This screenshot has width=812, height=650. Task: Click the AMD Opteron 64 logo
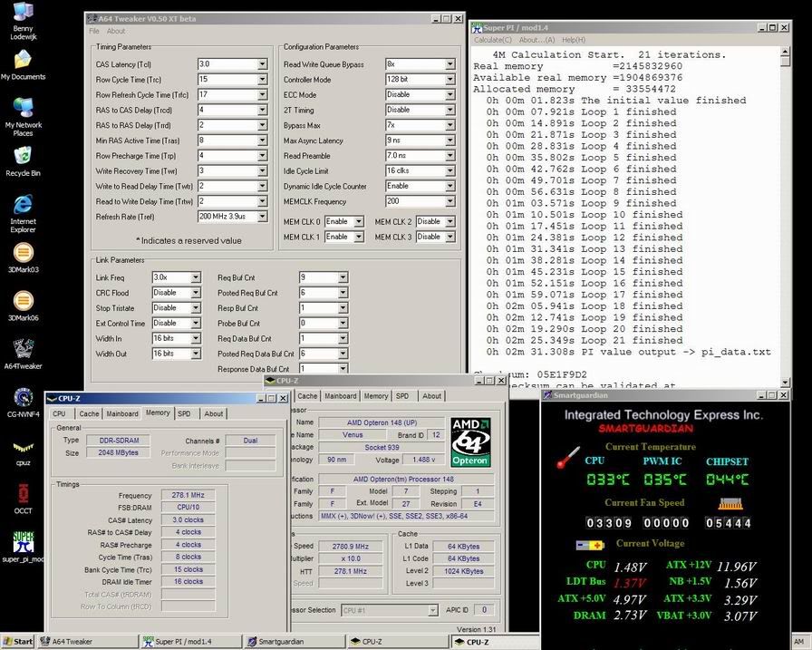470,442
